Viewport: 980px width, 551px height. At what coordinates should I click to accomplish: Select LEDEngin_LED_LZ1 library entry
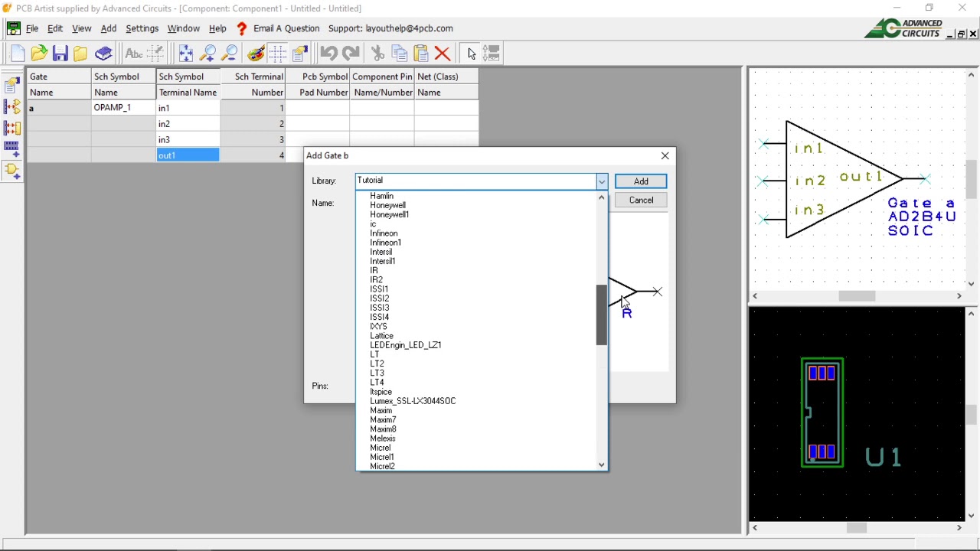[405, 345]
